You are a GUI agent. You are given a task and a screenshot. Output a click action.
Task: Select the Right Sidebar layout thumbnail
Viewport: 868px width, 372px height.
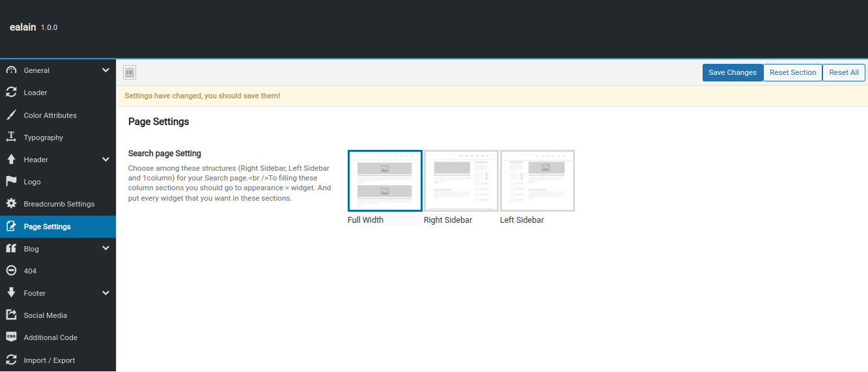(461, 180)
